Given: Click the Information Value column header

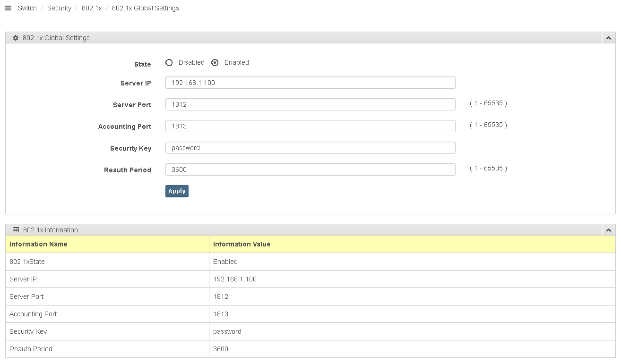Looking at the screenshot, I should pyautogui.click(x=241, y=244).
